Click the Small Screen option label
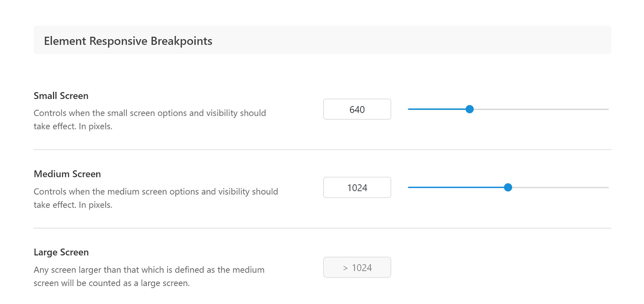 [x=61, y=96]
